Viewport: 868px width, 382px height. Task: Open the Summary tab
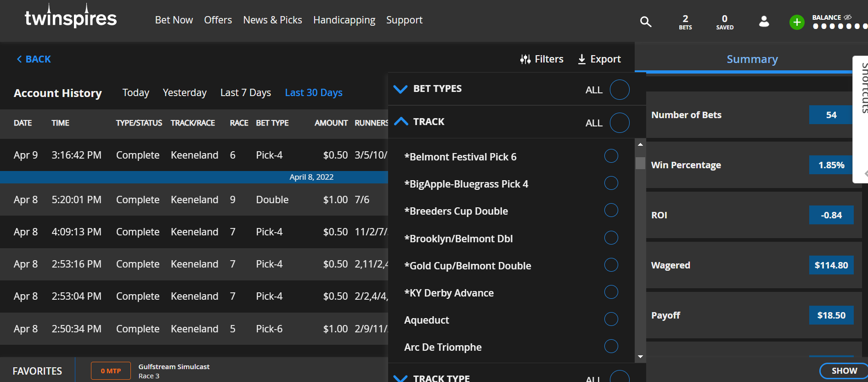(752, 59)
